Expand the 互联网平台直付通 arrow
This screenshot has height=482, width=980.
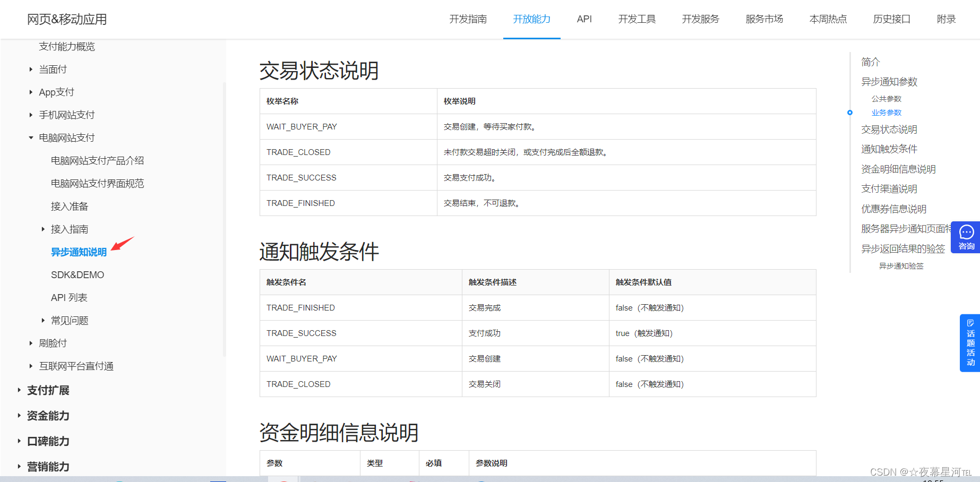click(x=31, y=366)
